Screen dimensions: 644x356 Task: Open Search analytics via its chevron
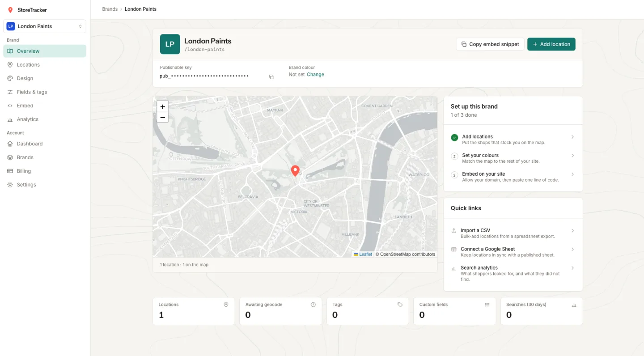[x=572, y=268]
